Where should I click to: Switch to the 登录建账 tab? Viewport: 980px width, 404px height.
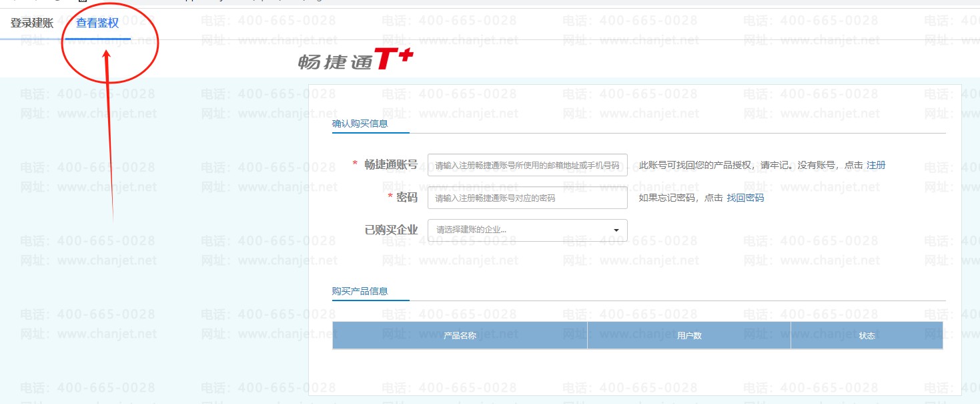point(32,23)
